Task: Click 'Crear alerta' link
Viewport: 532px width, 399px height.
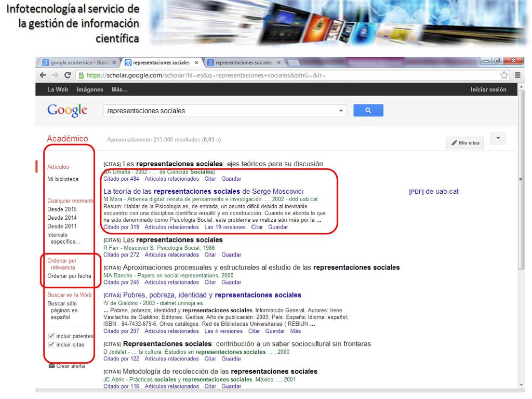Action: coord(71,366)
